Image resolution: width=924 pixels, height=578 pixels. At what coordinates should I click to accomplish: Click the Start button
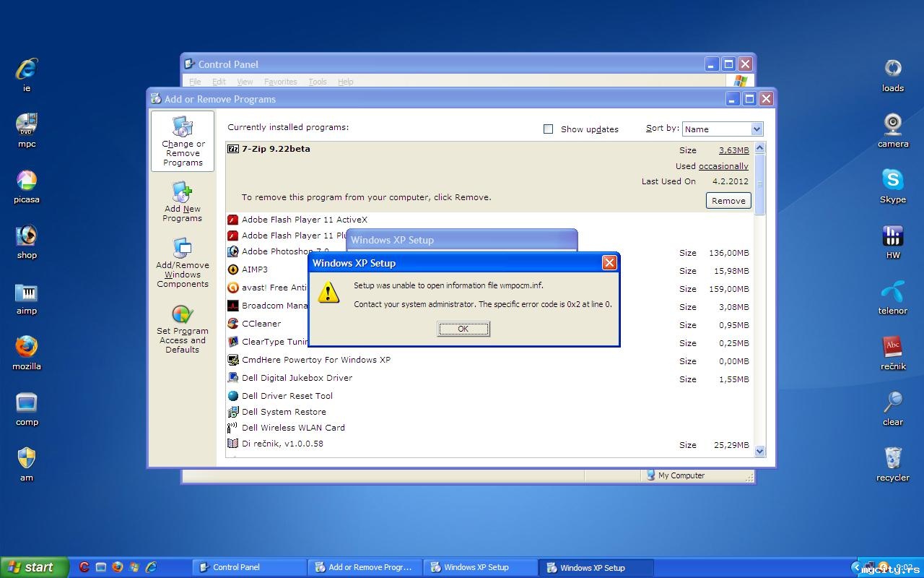click(34, 567)
